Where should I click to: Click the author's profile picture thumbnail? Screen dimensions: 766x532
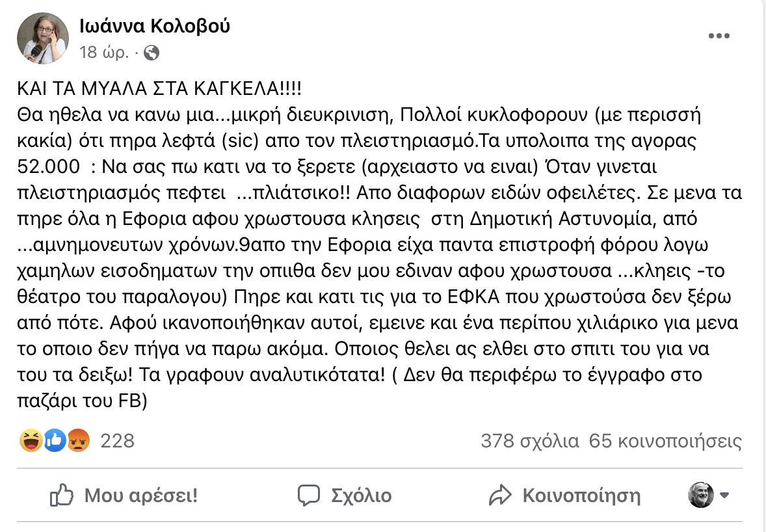(x=43, y=38)
